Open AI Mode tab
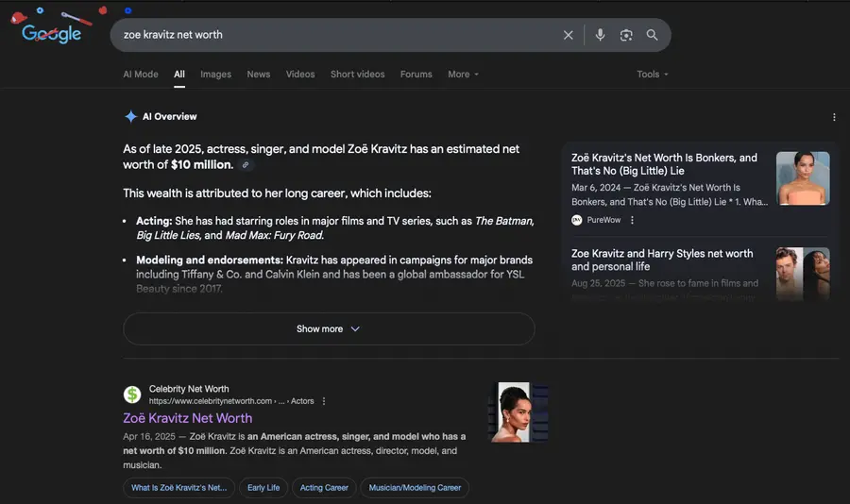This screenshot has width=850, height=504. (x=141, y=75)
